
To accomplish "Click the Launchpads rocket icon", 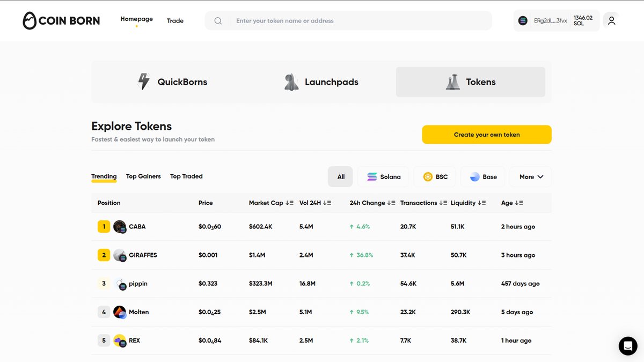I will coord(291,82).
